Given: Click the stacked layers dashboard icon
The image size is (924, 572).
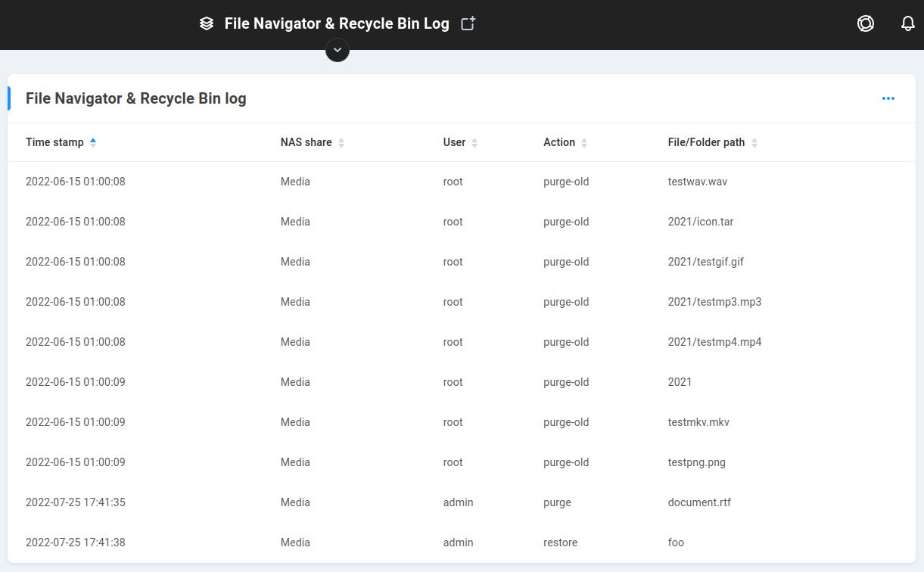Looking at the screenshot, I should [x=207, y=23].
